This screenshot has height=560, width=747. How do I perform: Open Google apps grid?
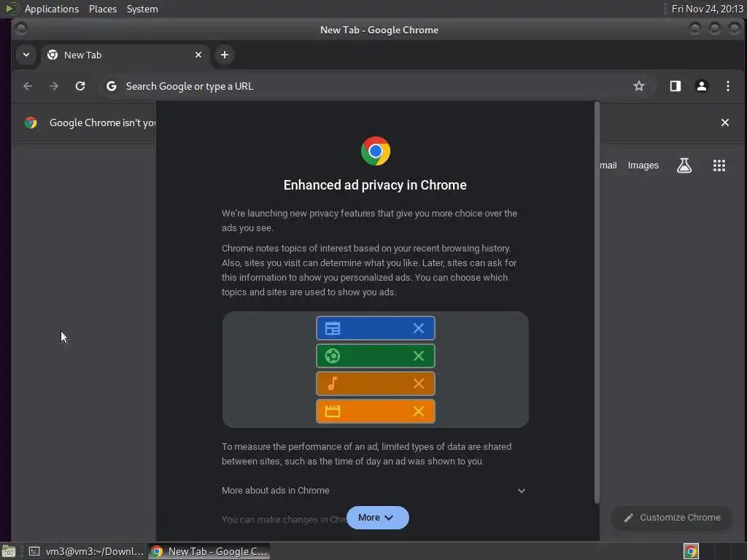coord(719,166)
